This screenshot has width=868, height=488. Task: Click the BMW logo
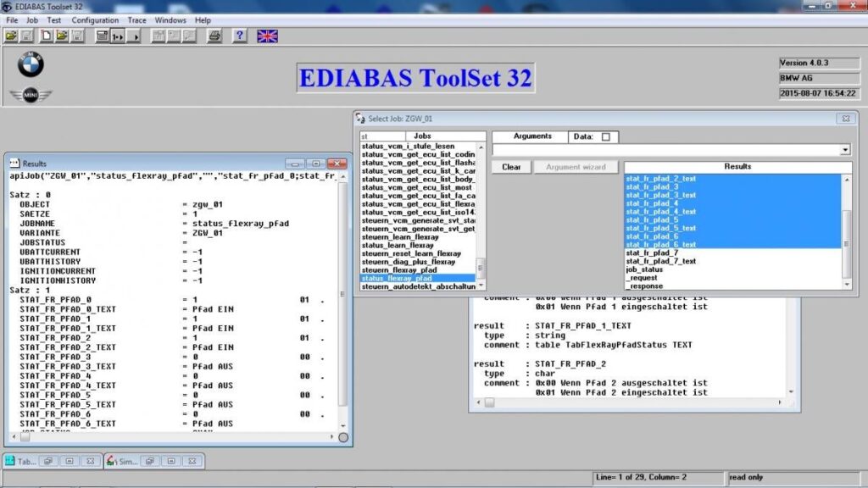coord(31,64)
